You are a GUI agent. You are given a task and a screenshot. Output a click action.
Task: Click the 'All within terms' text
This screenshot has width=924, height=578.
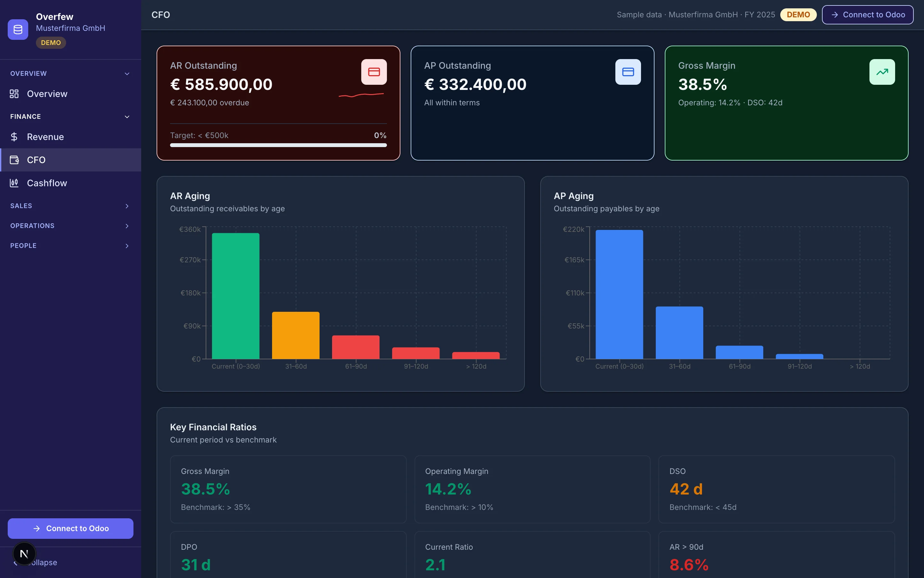point(452,103)
